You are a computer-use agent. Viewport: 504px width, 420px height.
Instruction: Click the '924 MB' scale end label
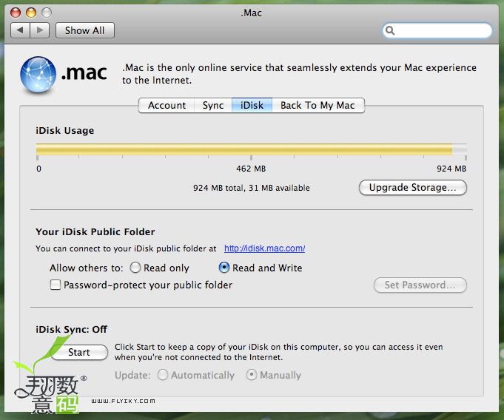(x=451, y=169)
